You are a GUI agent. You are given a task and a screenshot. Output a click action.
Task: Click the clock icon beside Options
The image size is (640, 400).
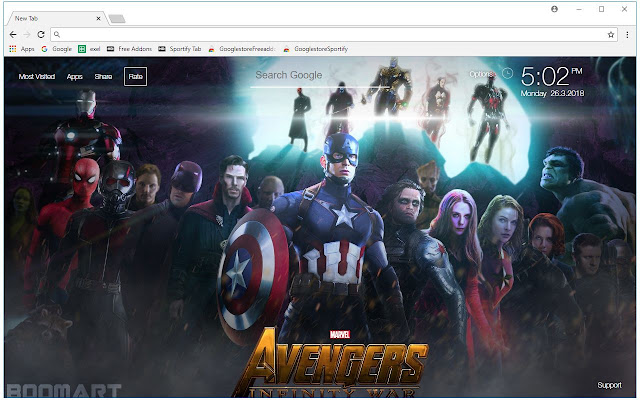click(x=507, y=73)
